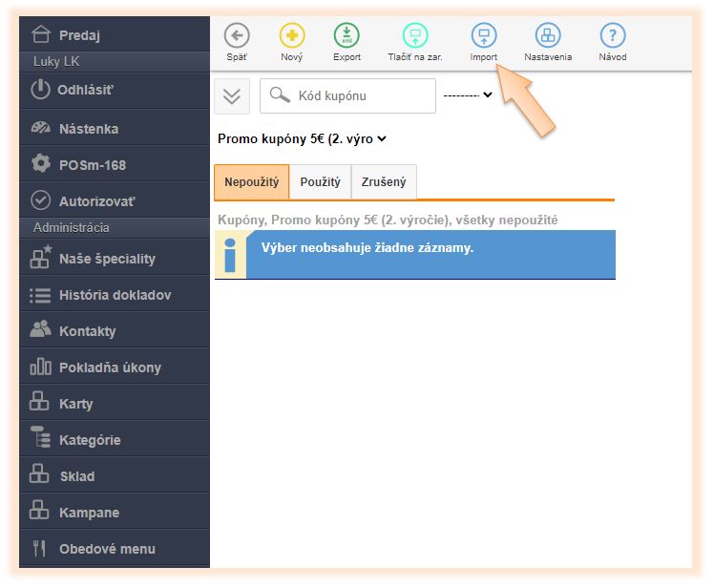
Task: Click the Export xml icon
Action: tap(347, 36)
